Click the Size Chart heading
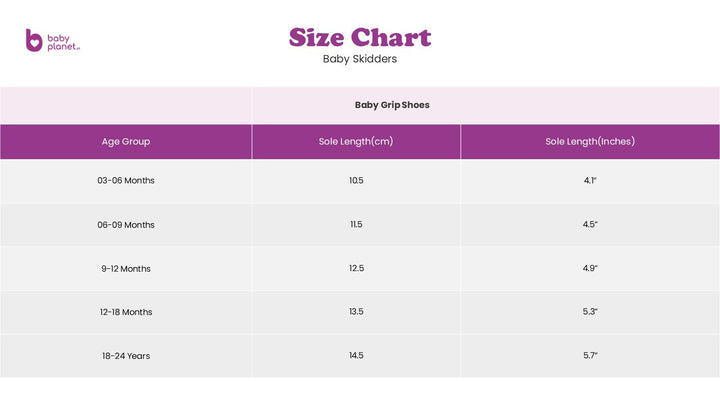 tap(360, 37)
